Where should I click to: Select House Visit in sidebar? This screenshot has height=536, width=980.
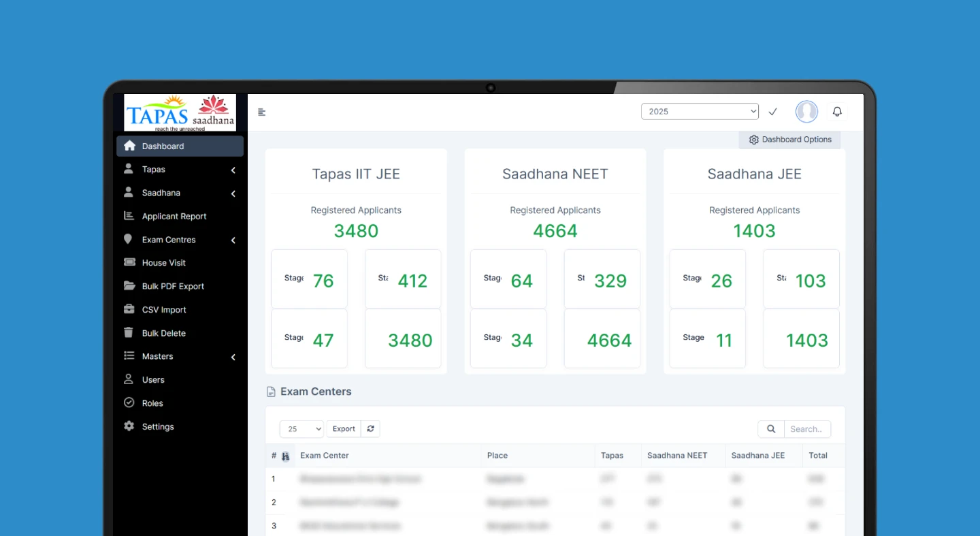point(163,263)
